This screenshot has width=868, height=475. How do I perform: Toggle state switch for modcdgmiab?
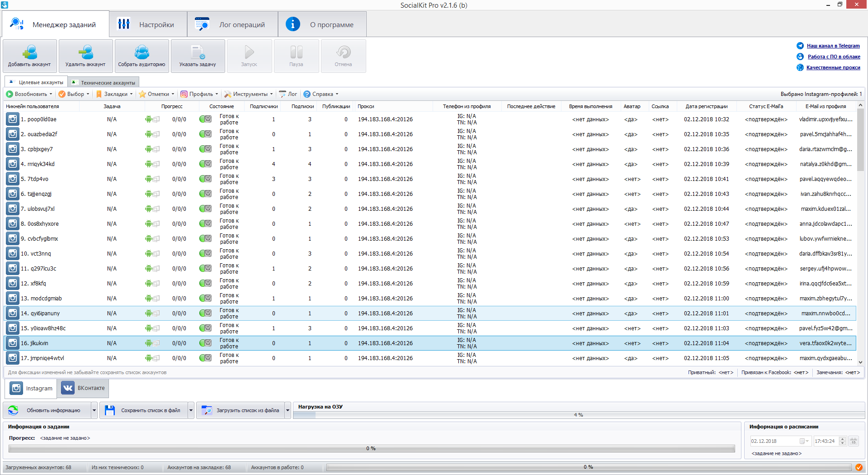(205, 299)
